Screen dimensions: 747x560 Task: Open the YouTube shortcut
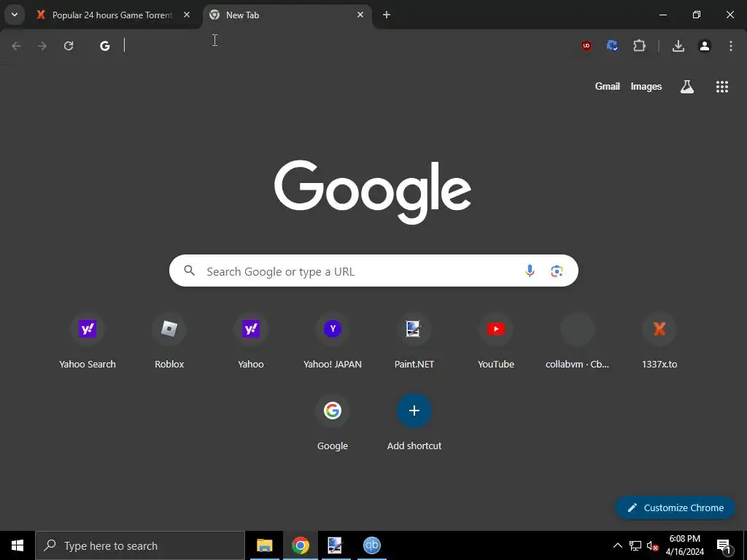pos(496,342)
